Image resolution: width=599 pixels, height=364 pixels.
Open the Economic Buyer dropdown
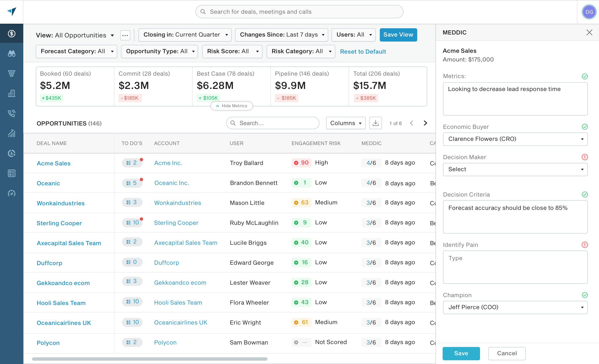coord(515,139)
